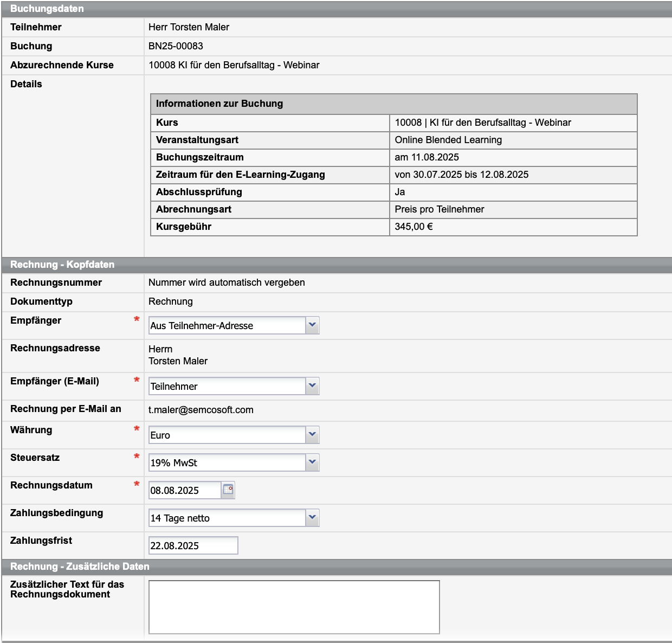Open the calendar picker for Rechnungsdatum
The height and width of the screenshot is (643, 672).
click(x=228, y=490)
